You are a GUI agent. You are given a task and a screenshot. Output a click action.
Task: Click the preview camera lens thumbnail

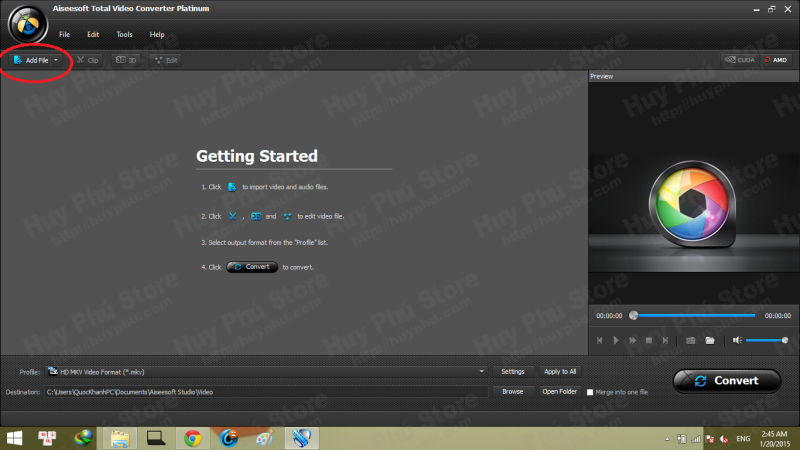tap(692, 204)
